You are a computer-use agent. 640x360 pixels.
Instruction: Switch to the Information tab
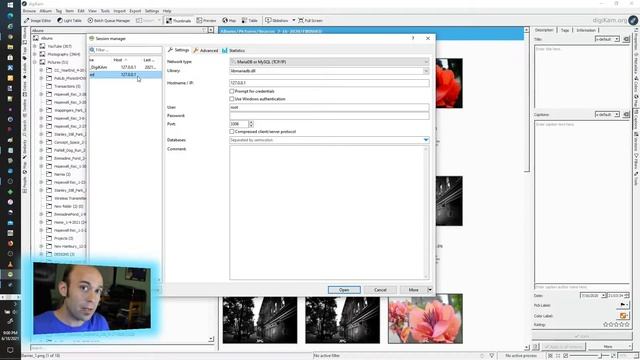586,30
